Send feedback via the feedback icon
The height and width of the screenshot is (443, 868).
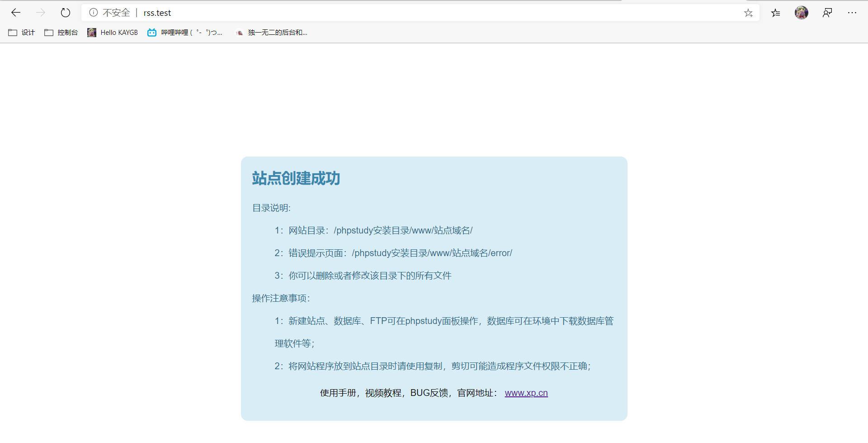click(828, 13)
